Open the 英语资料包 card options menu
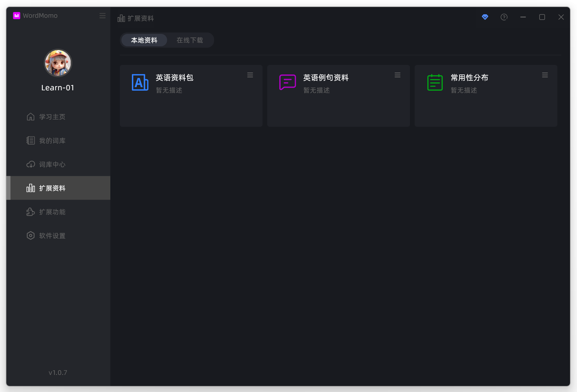The width and height of the screenshot is (577, 392). coord(250,75)
